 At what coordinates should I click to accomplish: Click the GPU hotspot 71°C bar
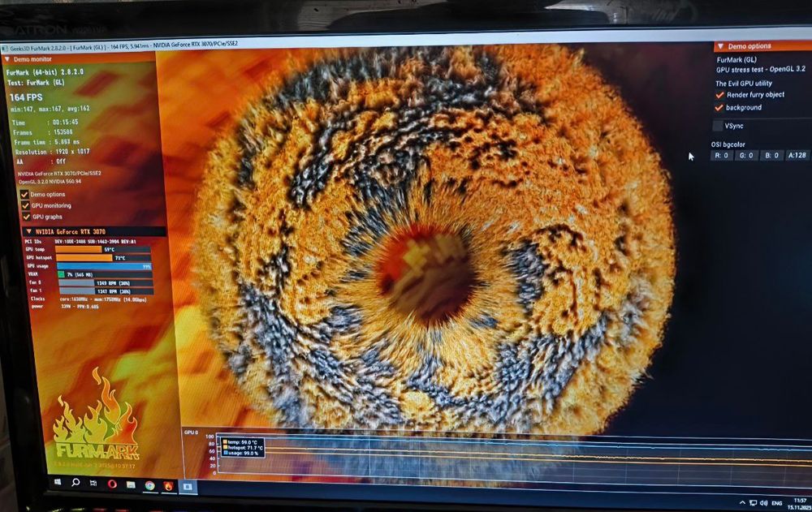click(104, 257)
